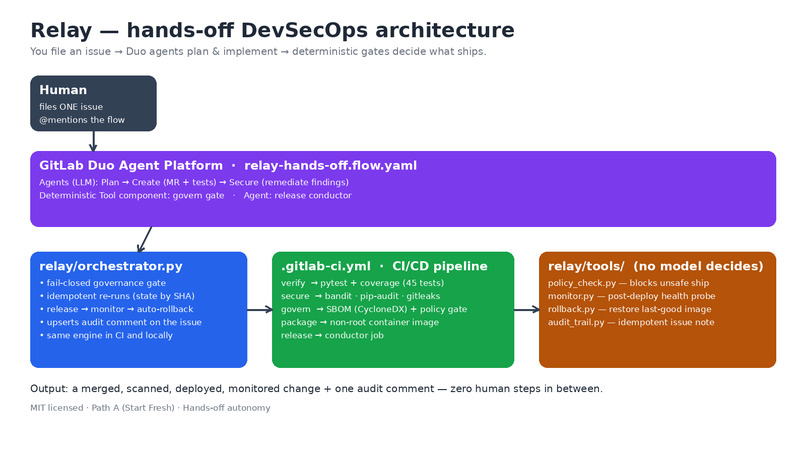Click the 'MIT licensed · Path A' footer
This screenshot has height=453, width=806.
coord(150,408)
